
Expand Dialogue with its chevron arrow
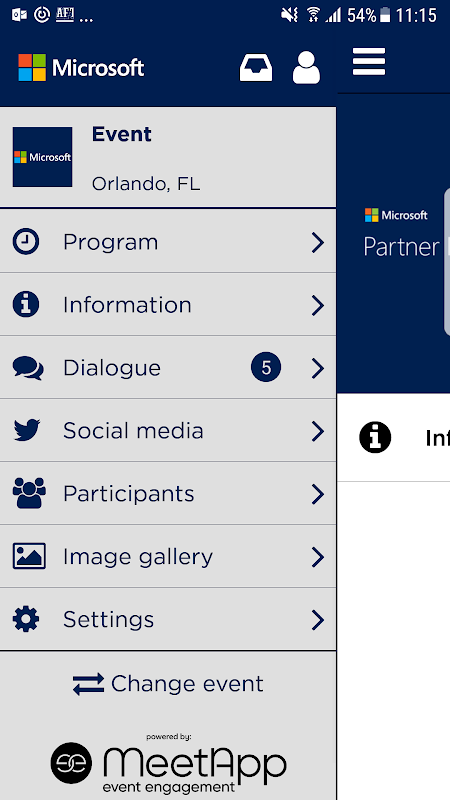(x=318, y=368)
